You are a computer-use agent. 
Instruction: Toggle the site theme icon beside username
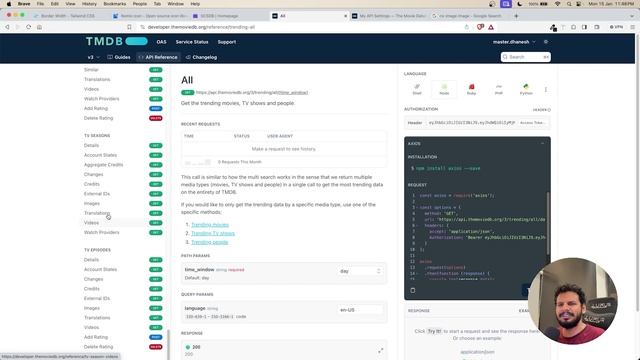click(546, 42)
